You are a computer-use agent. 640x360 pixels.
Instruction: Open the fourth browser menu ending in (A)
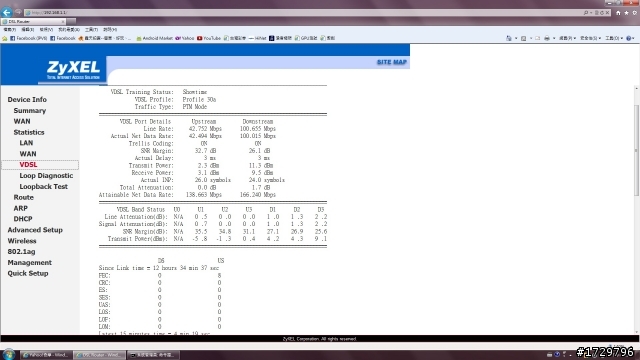click(x=69, y=30)
